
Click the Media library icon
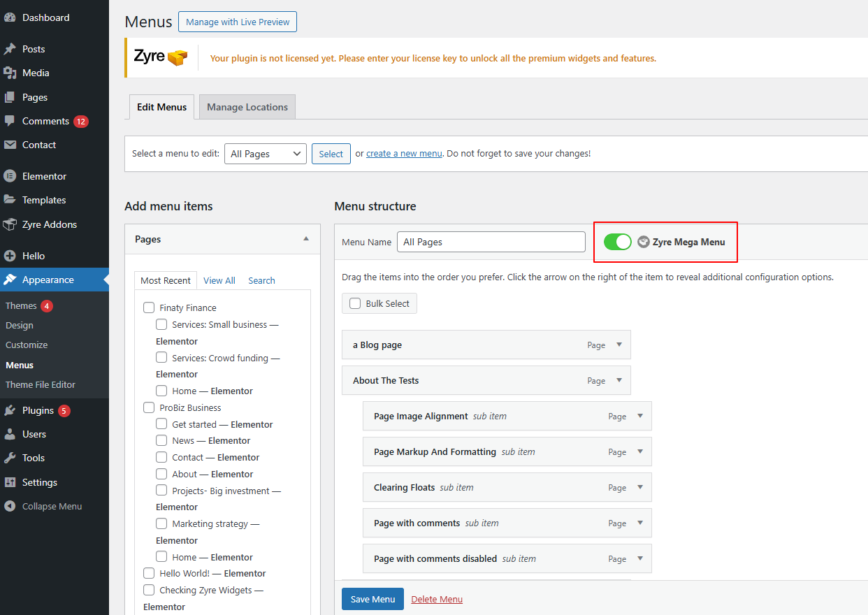coord(10,73)
